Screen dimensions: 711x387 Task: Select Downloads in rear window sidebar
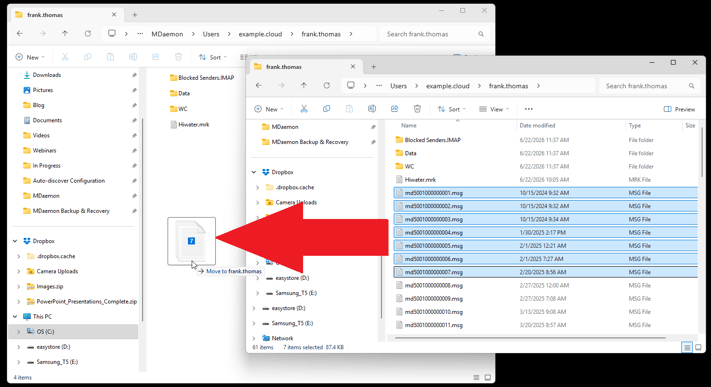tap(47, 75)
